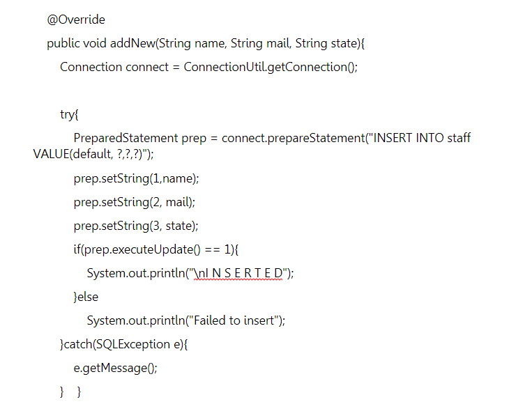Click PreparedStatement prep declaration
This screenshot has height=411, width=532.
click(x=139, y=138)
